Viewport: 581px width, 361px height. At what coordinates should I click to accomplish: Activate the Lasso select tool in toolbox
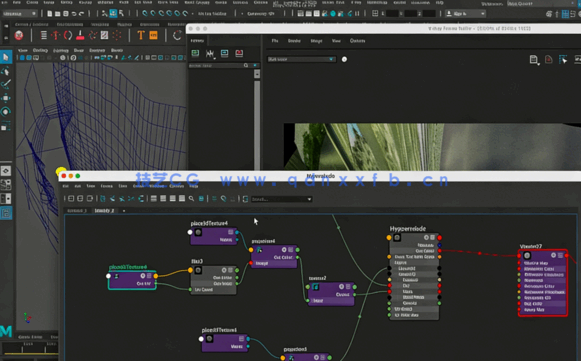(6, 71)
